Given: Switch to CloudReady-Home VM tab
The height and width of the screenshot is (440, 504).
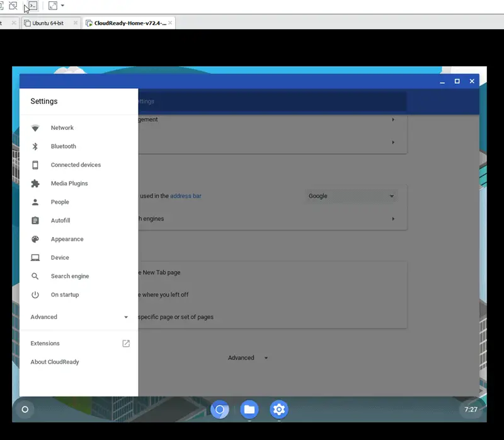Looking at the screenshot, I should point(130,23).
